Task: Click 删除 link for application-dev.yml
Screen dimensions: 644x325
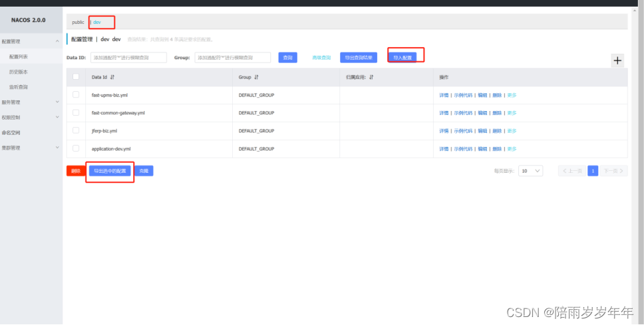Action: tap(497, 149)
